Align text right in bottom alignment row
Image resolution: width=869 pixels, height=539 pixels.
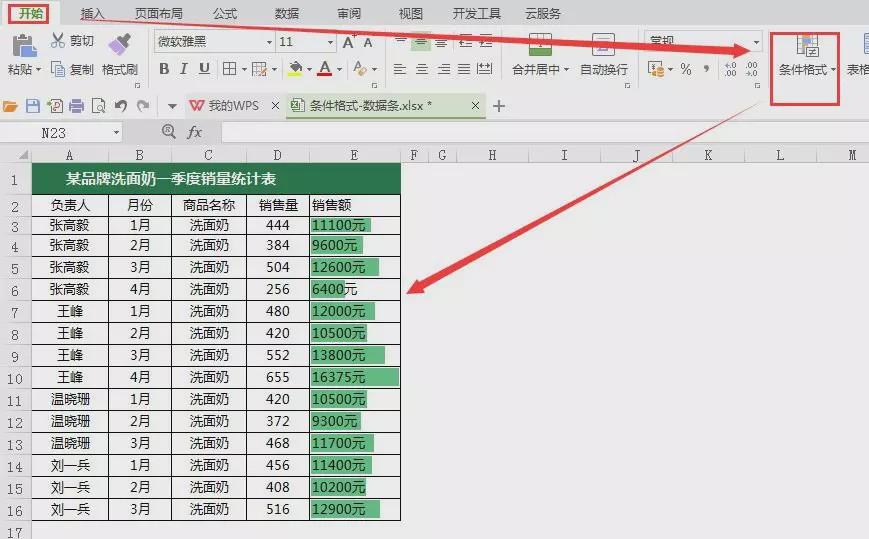tap(443, 69)
